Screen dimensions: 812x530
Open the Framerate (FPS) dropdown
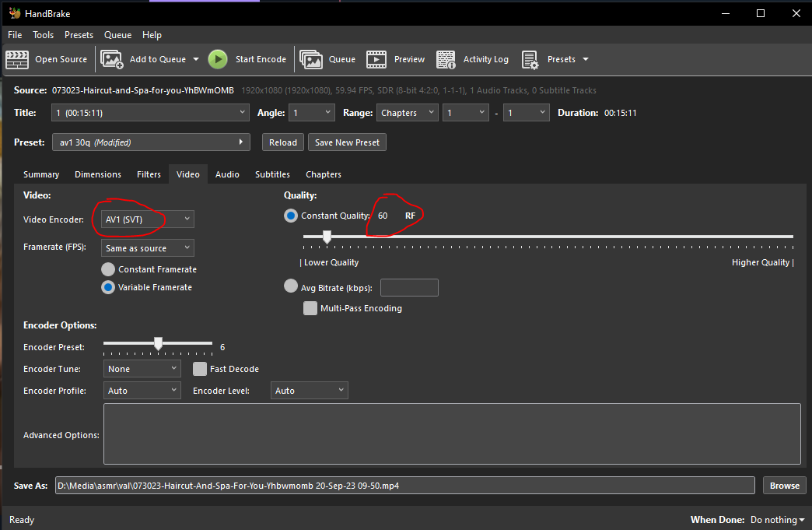point(148,248)
